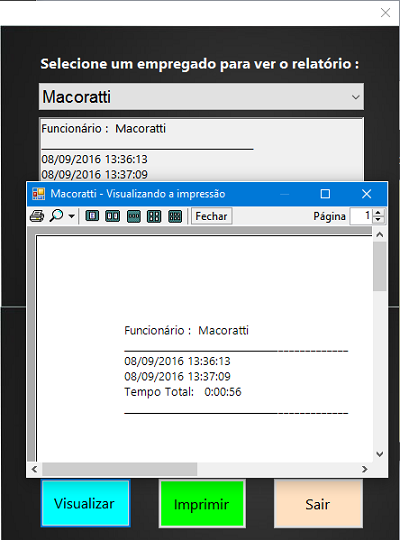
Task: Click the magnifier zoom icon
Action: coord(57,216)
